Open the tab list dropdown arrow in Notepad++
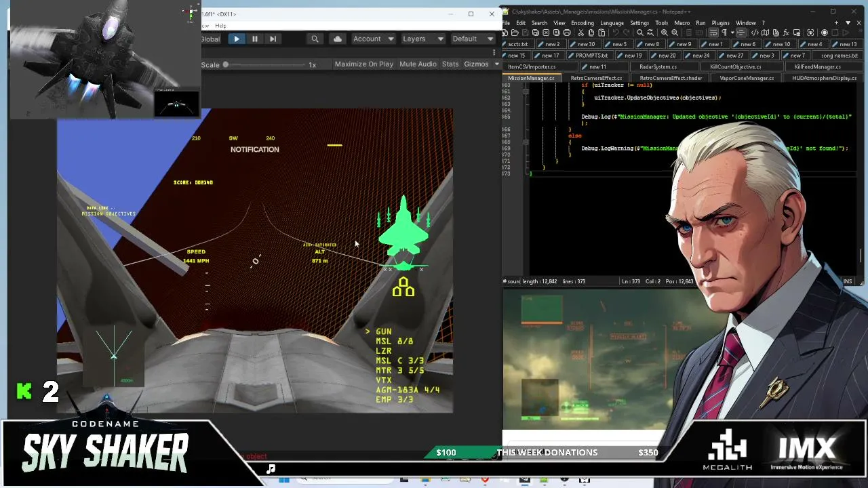 coord(848,23)
